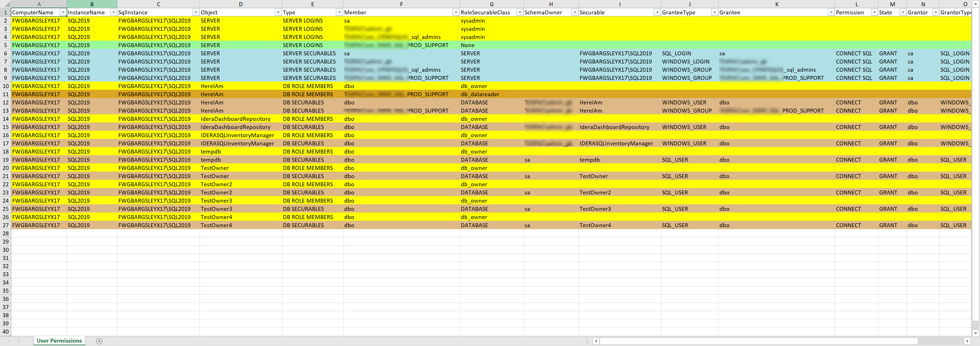Click horizontal scrollbar left arrow

point(596,341)
